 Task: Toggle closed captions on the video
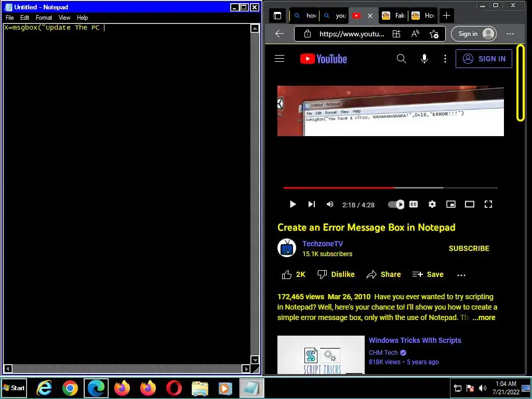(x=414, y=204)
